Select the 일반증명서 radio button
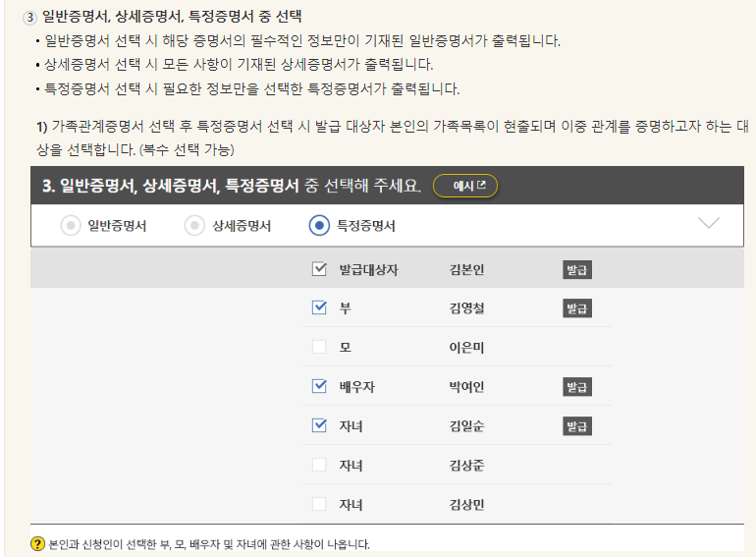The image size is (756, 557). [x=71, y=225]
